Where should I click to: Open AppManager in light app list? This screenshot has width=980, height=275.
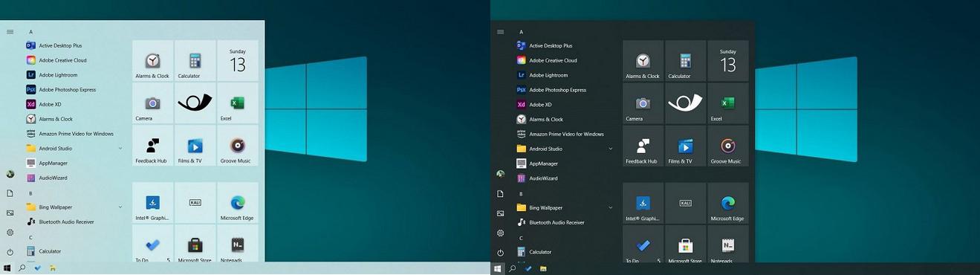tap(74, 163)
